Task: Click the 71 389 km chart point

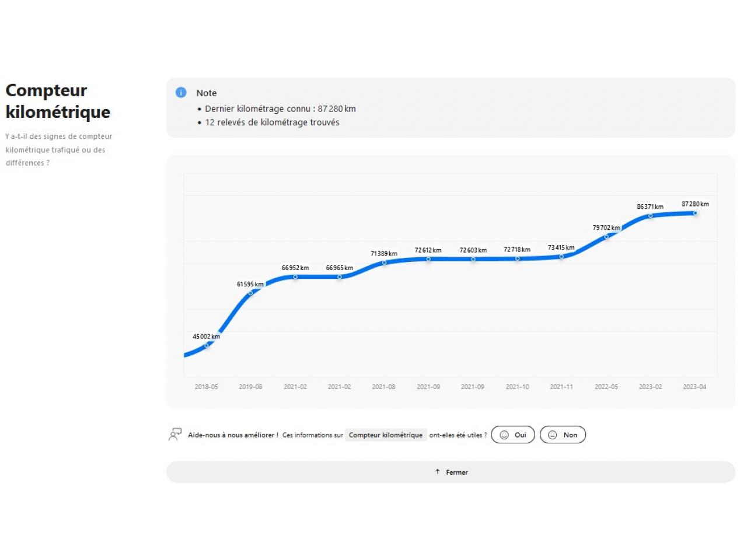Action: pyautogui.click(x=384, y=262)
